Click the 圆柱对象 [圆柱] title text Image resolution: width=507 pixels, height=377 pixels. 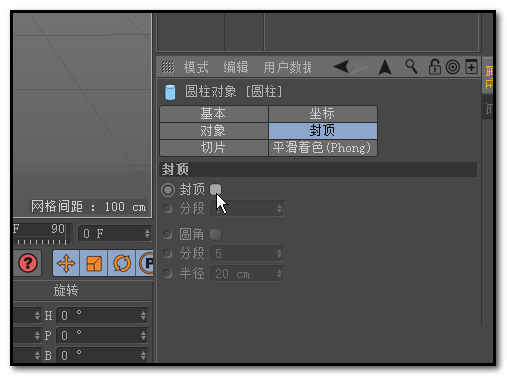pos(234,91)
